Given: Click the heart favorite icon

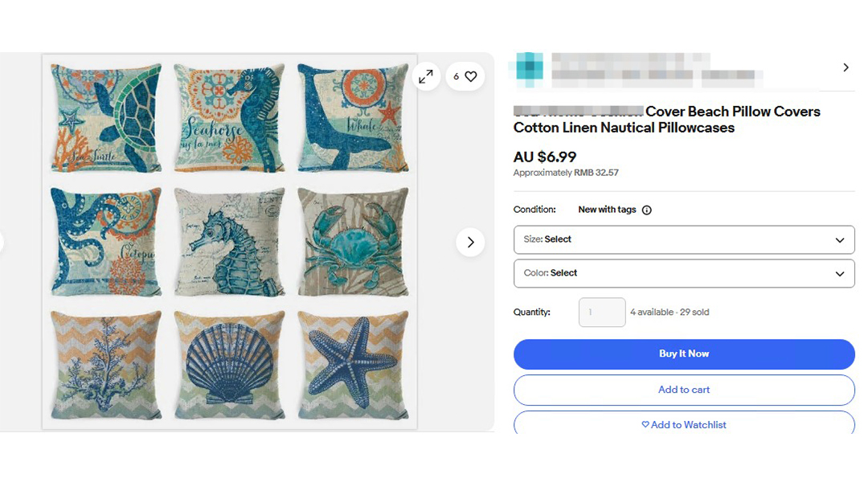Looking at the screenshot, I should [x=471, y=76].
